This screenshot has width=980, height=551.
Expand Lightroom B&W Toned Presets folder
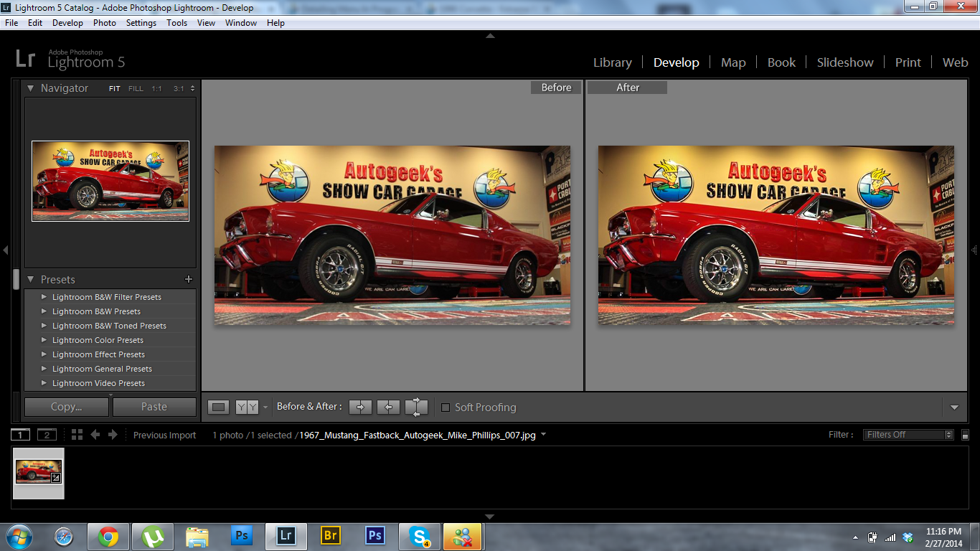44,326
